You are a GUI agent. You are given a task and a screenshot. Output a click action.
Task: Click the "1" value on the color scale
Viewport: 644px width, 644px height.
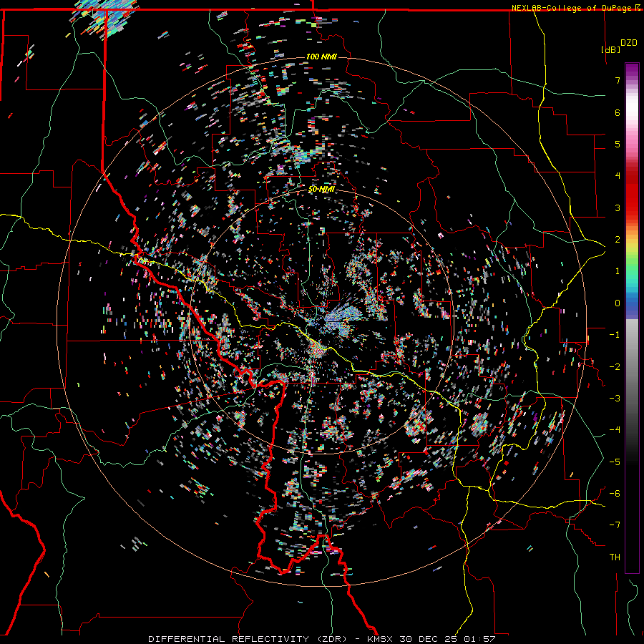pyautogui.click(x=618, y=271)
